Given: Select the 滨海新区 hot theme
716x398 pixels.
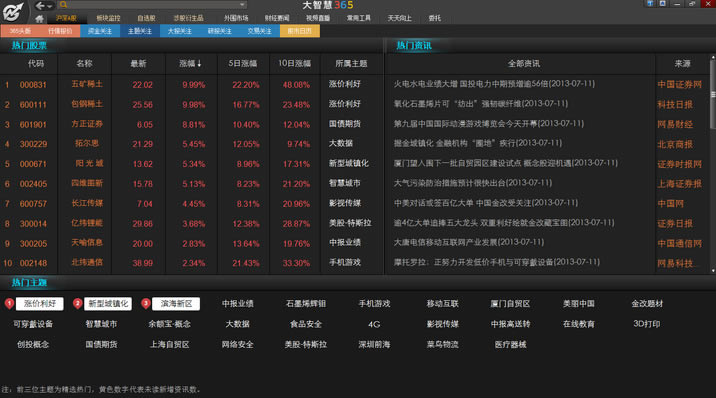Looking at the screenshot, I should [x=176, y=304].
